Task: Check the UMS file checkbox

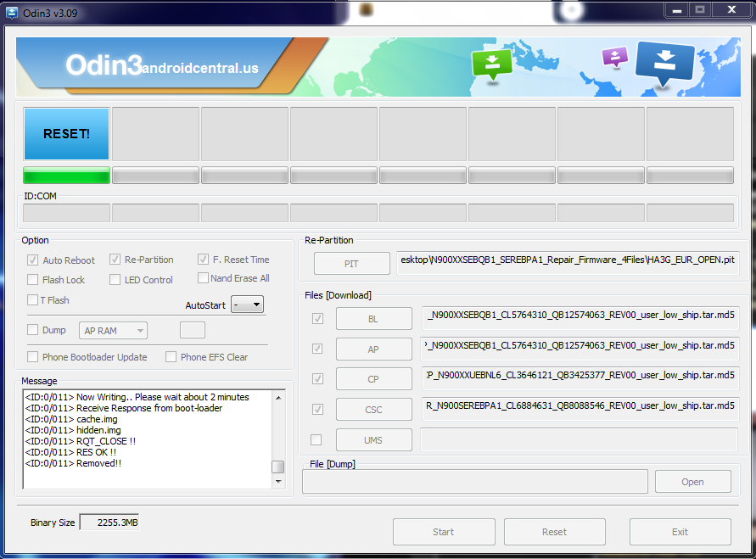Action: [x=316, y=439]
